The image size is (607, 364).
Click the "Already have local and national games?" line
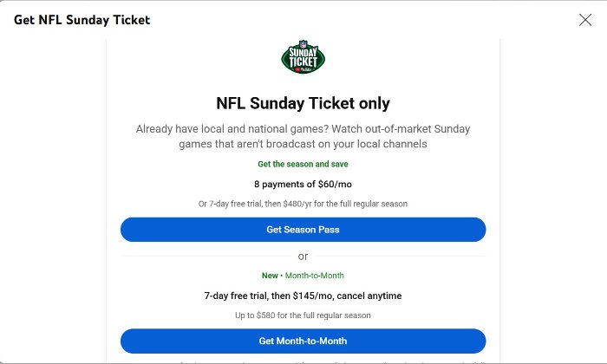[x=303, y=129]
